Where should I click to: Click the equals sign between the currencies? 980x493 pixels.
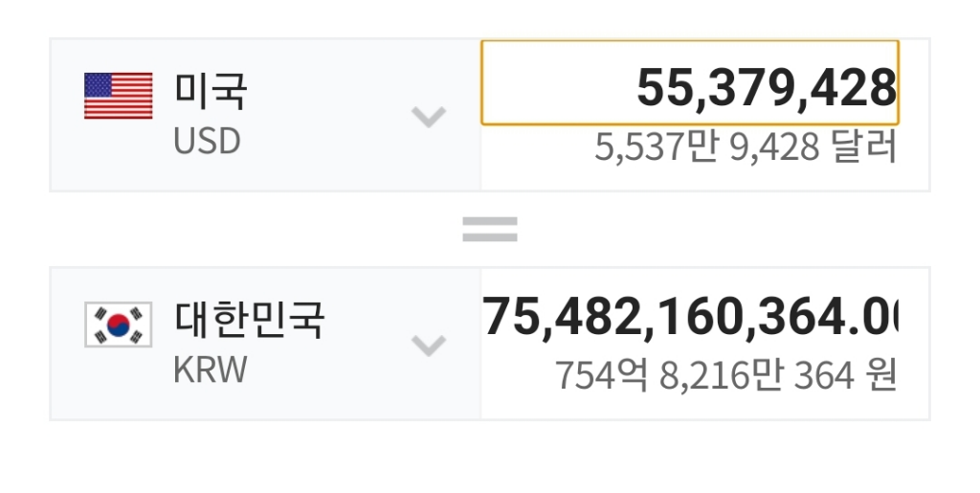[490, 228]
